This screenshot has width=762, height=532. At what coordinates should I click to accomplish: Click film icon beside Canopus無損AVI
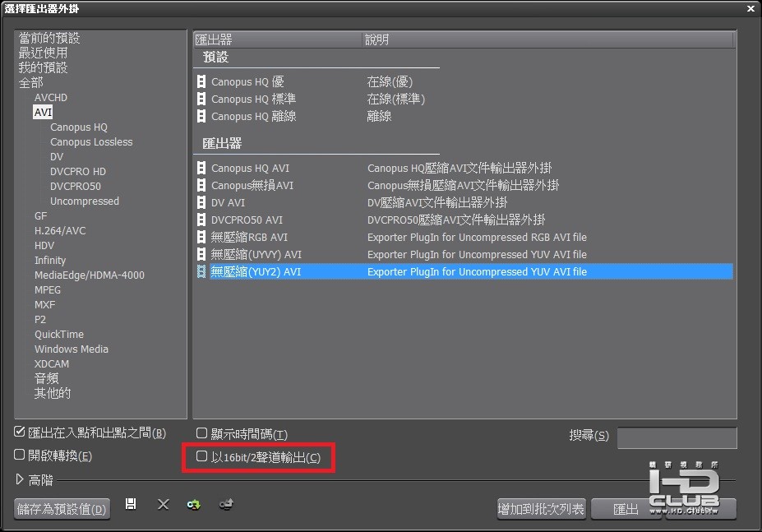201,185
